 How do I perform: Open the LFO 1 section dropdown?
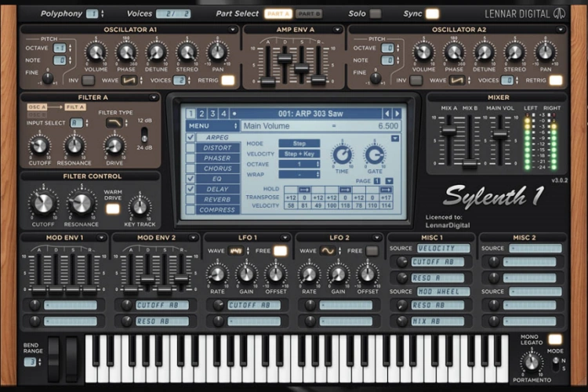point(285,238)
